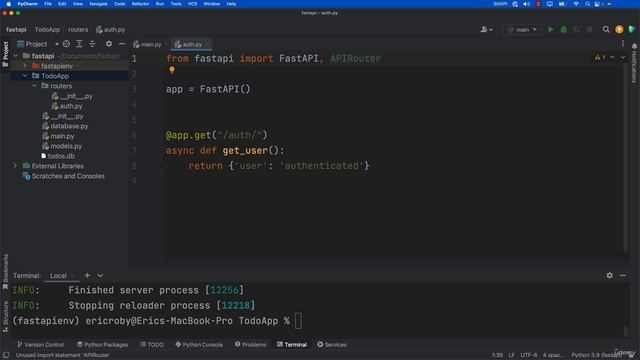640x360 pixels.
Task: Select models.py in project tree
Action: coord(66,146)
